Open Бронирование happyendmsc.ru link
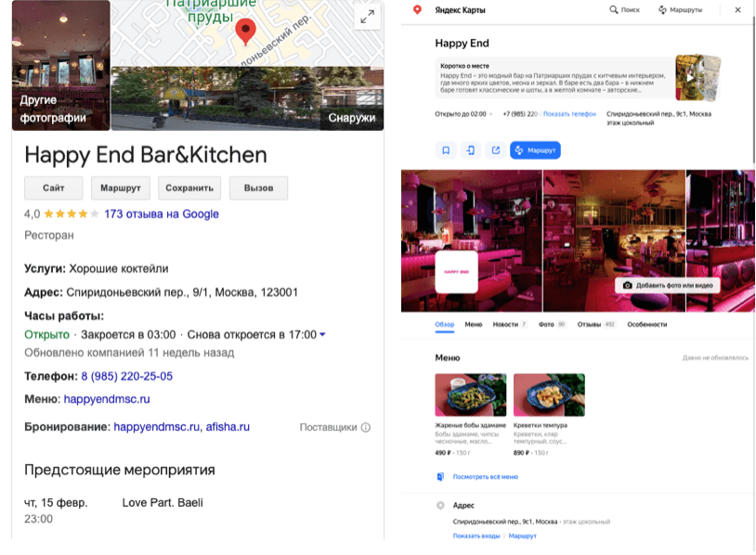Screen dimensions: 756x555 pos(157,427)
